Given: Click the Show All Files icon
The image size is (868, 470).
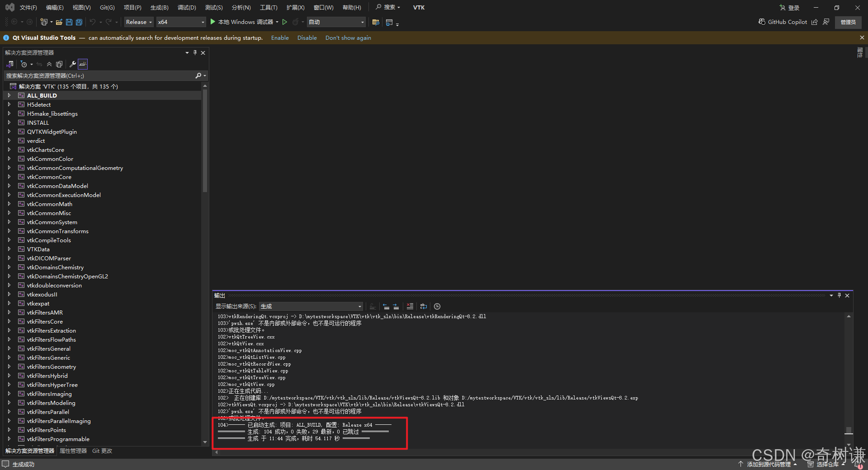Looking at the screenshot, I should [59, 64].
